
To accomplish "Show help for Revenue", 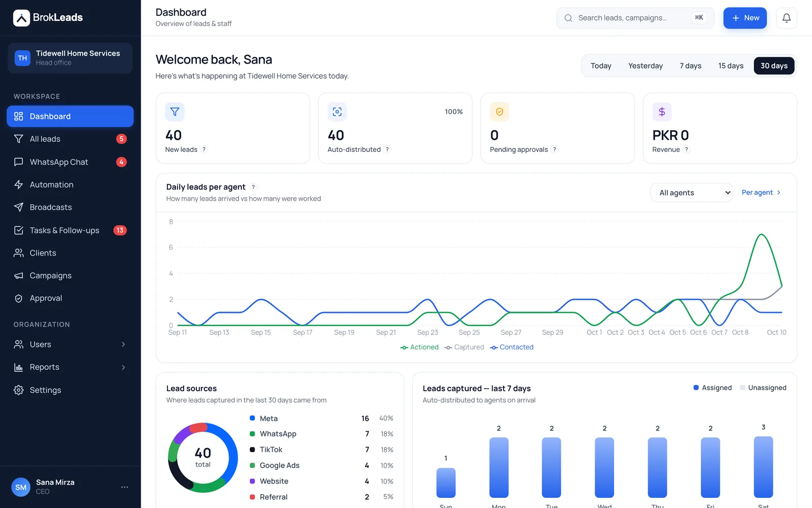I will pos(687,149).
